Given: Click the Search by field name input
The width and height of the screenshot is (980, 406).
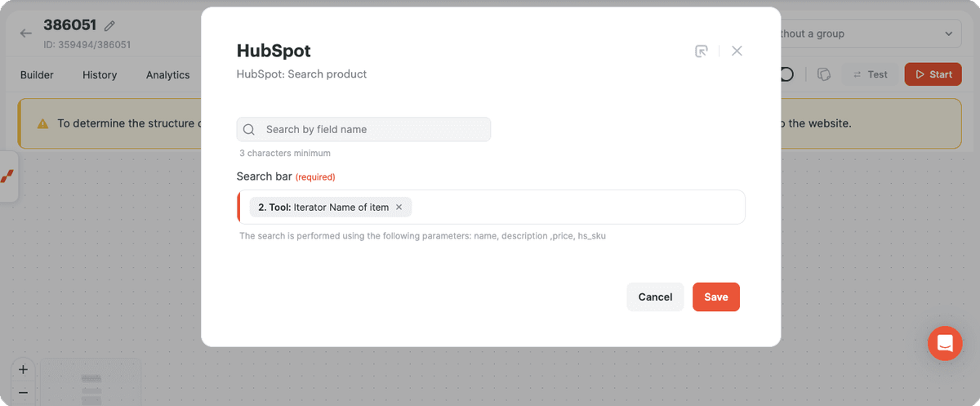Looking at the screenshot, I should pos(363,129).
